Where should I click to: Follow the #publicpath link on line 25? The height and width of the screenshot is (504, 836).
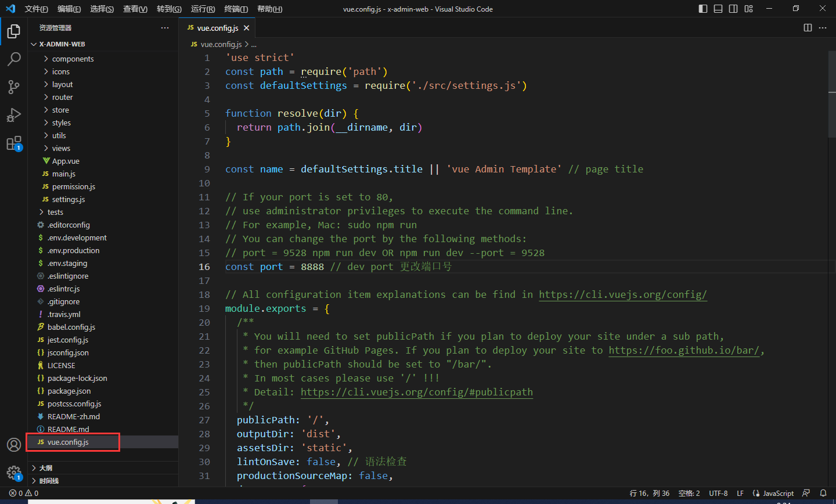click(x=417, y=392)
